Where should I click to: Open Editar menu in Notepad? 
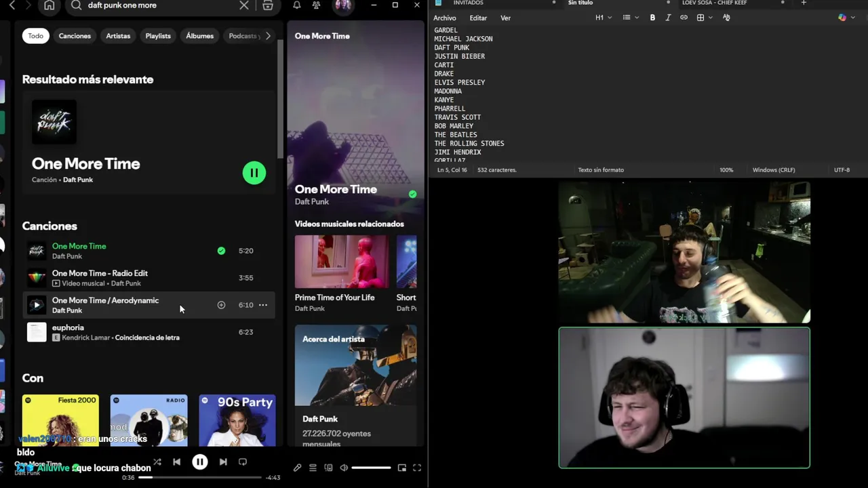click(x=478, y=18)
